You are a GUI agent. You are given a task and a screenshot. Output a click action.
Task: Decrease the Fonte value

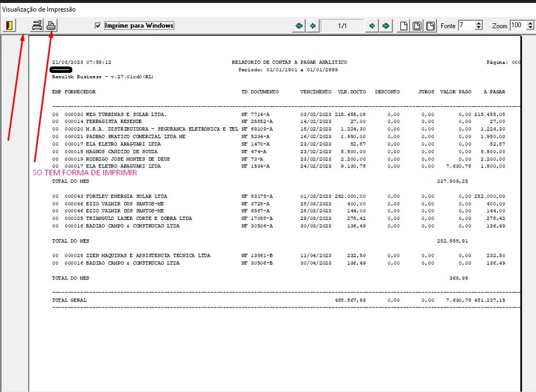click(479, 27)
